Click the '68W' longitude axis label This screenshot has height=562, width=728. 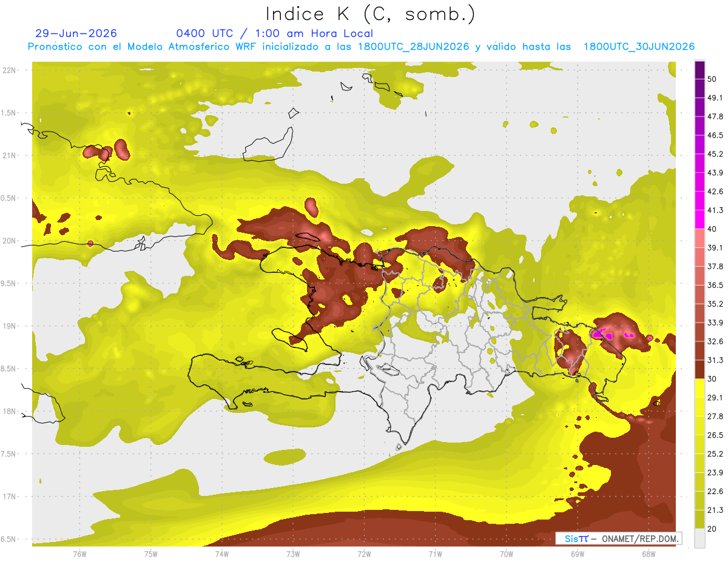(x=648, y=554)
